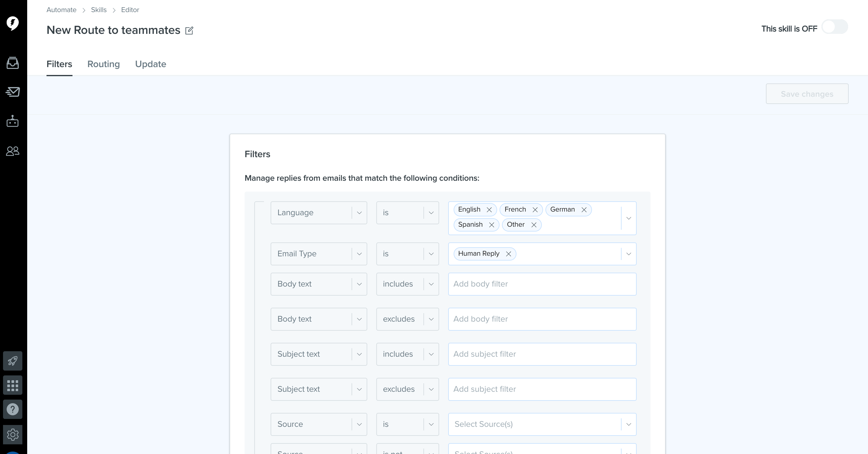Open the help question mark icon
This screenshot has width=868, height=454.
[x=13, y=409]
